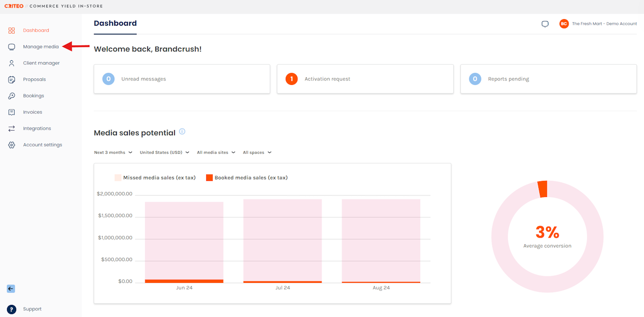
Task: Toggle the Booked media sales legend item
Action: click(x=247, y=177)
